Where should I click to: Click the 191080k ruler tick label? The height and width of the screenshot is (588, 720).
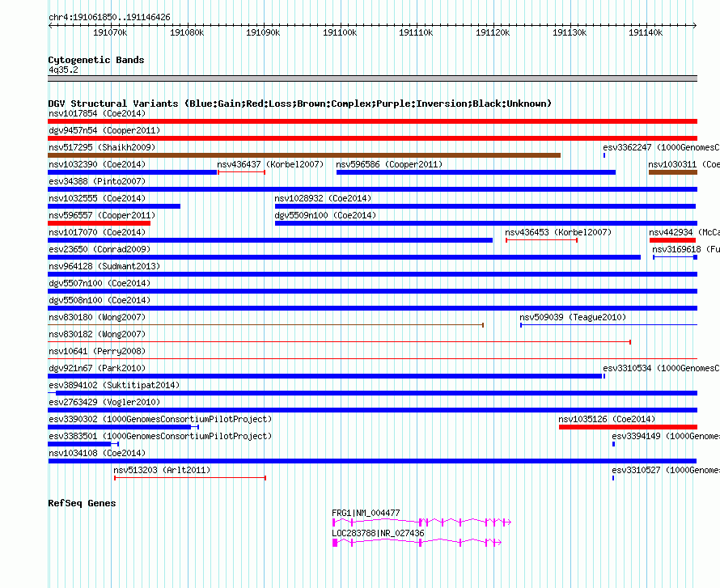click(187, 32)
